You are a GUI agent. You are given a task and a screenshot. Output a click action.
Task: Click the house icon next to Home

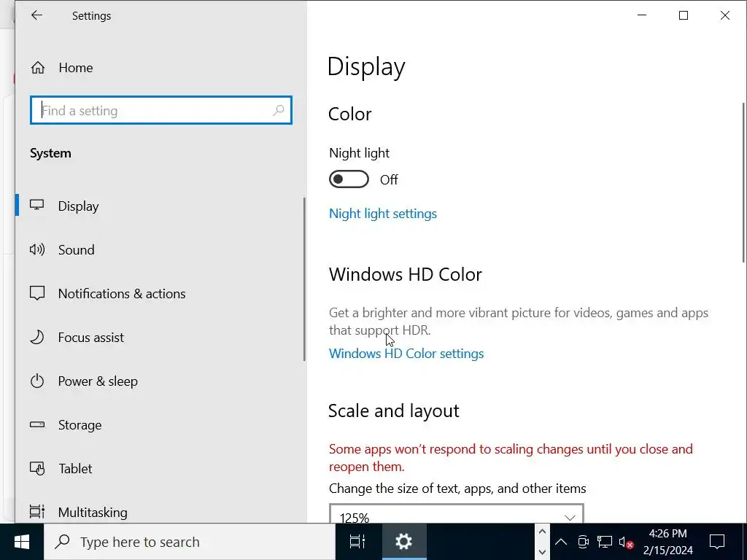(x=38, y=68)
